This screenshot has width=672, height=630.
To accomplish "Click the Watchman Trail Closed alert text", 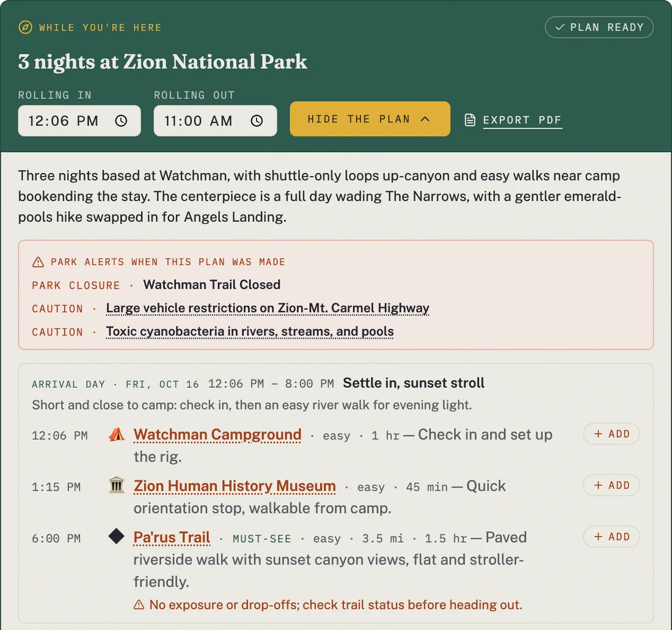I will pyautogui.click(x=212, y=285).
